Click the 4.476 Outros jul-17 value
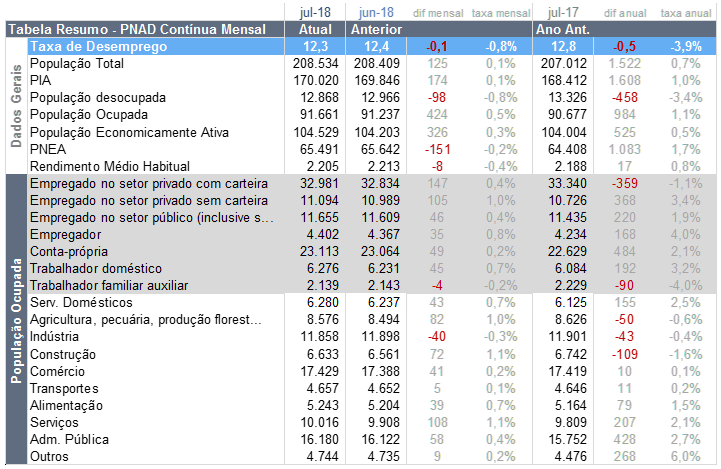Screen dimensions: 721x469 [x=571, y=457]
